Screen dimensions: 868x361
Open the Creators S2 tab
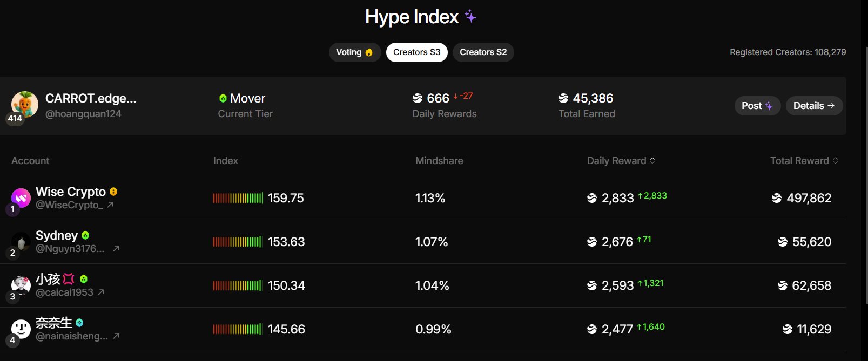click(483, 52)
